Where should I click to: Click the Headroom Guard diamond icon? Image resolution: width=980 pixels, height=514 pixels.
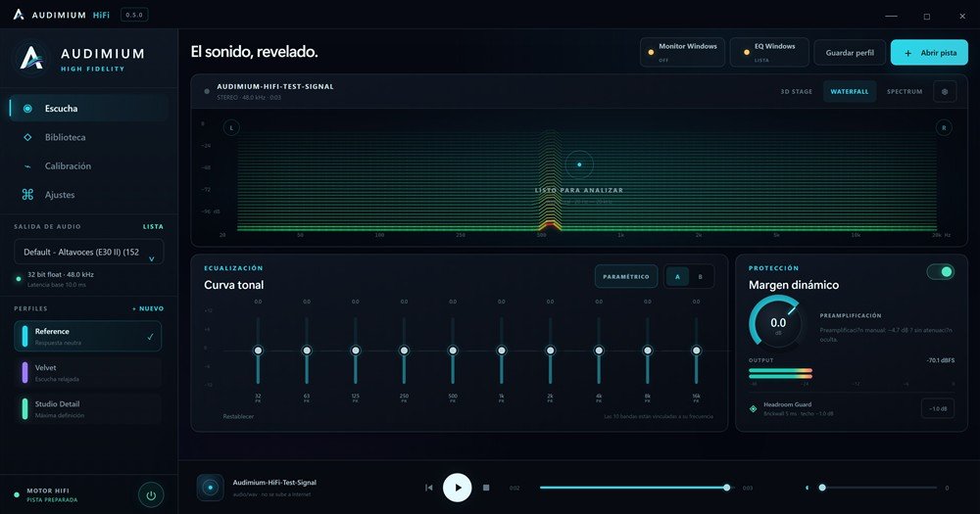coord(753,408)
